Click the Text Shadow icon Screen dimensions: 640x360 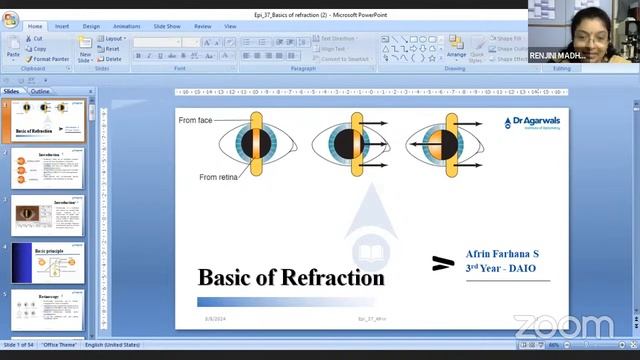tap(183, 56)
